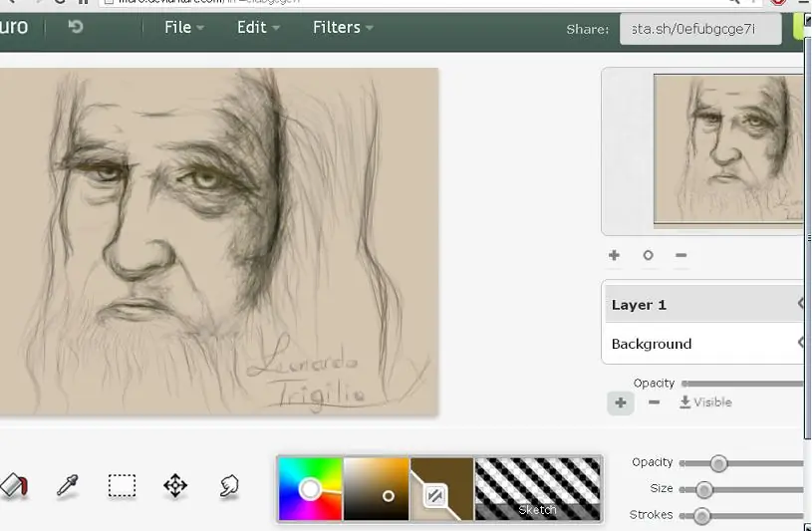Viewport: 812px width, 531px height.
Task: Click the navigator preview thumbnail
Action: (728, 150)
